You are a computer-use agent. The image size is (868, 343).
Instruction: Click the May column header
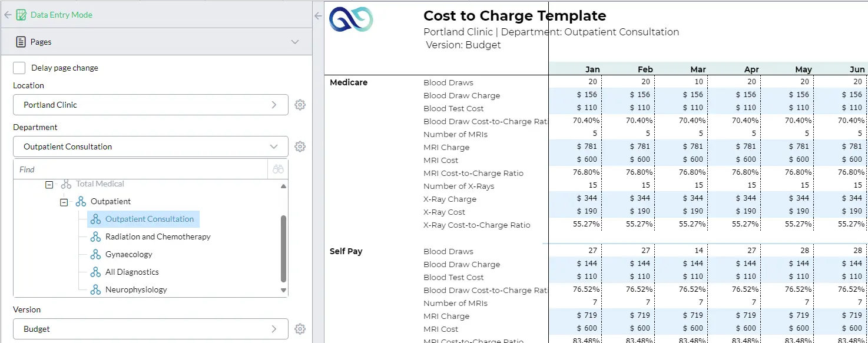(x=803, y=69)
